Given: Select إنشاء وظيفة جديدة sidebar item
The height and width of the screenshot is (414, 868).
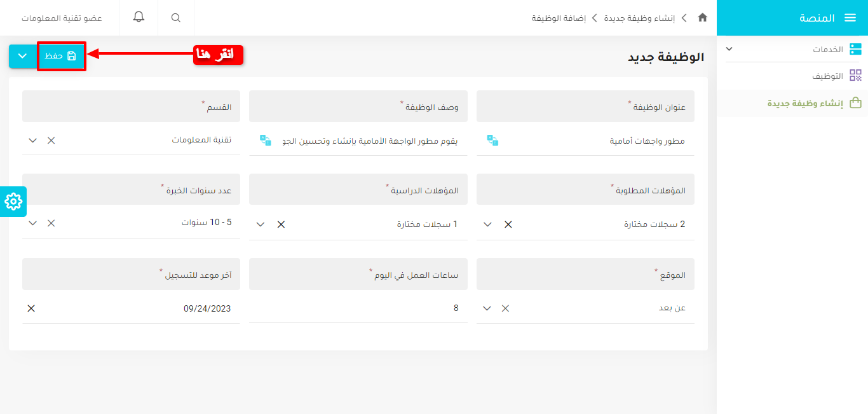Looking at the screenshot, I should coord(804,103).
